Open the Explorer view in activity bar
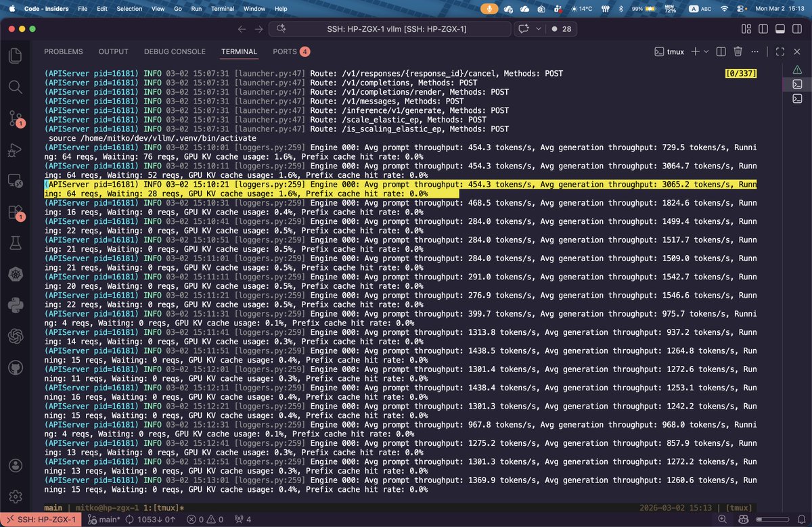The image size is (812, 527). tap(15, 55)
